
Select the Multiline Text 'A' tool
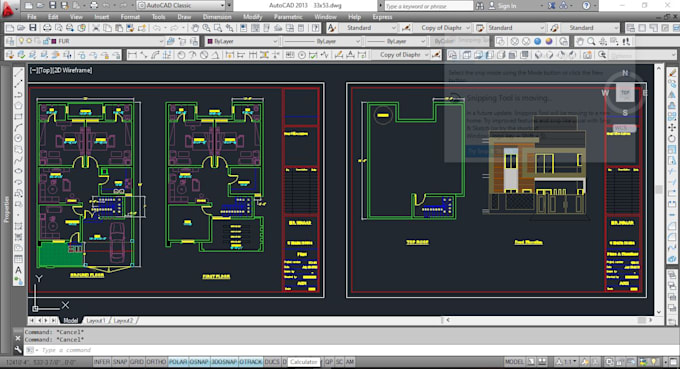[x=18, y=270]
